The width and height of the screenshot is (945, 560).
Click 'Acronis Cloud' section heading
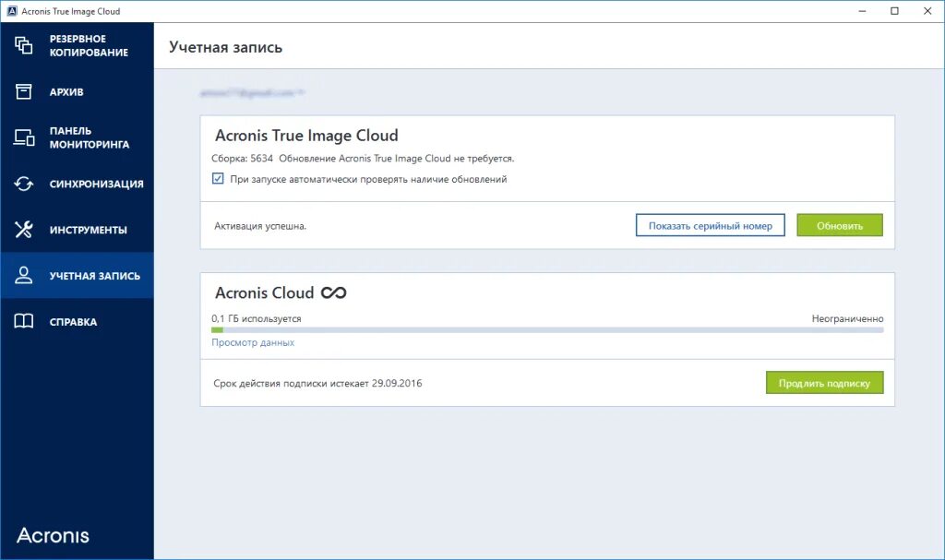point(265,293)
